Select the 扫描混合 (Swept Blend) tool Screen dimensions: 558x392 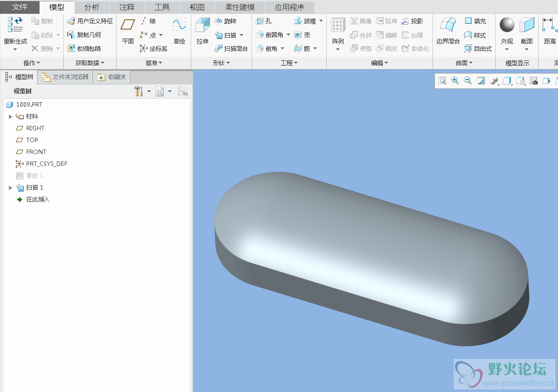coord(231,48)
